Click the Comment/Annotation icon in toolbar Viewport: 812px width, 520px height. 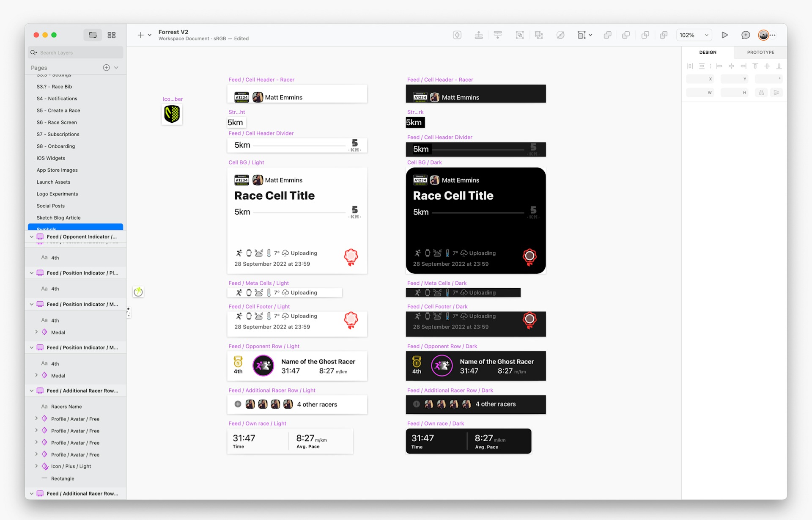coord(744,35)
